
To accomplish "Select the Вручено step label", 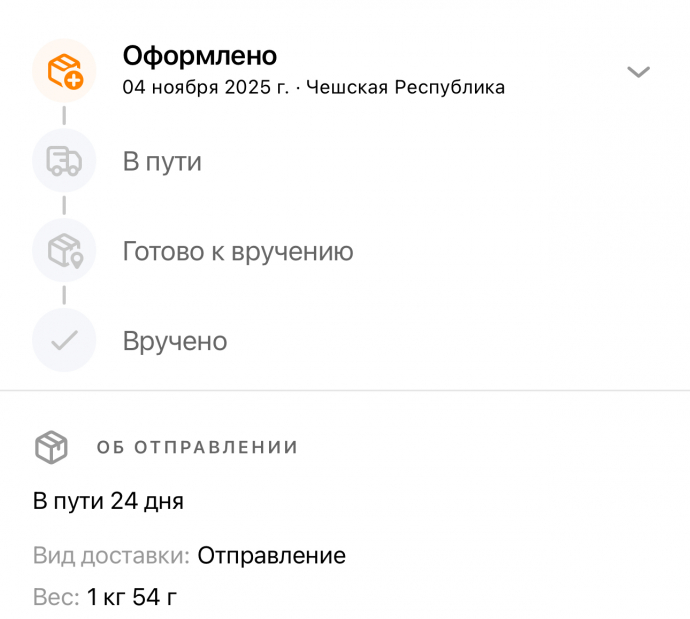I will click(x=175, y=341).
